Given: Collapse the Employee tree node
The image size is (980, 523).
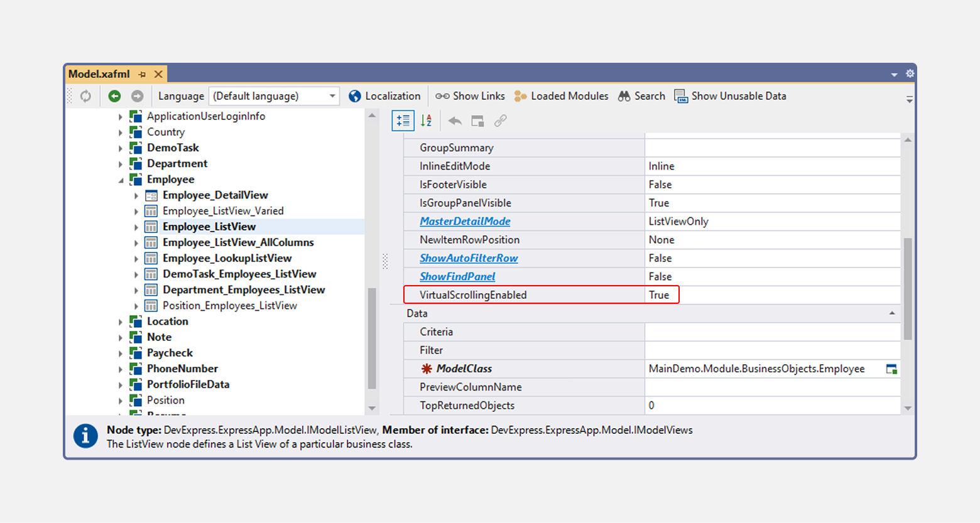Looking at the screenshot, I should pos(121,179).
